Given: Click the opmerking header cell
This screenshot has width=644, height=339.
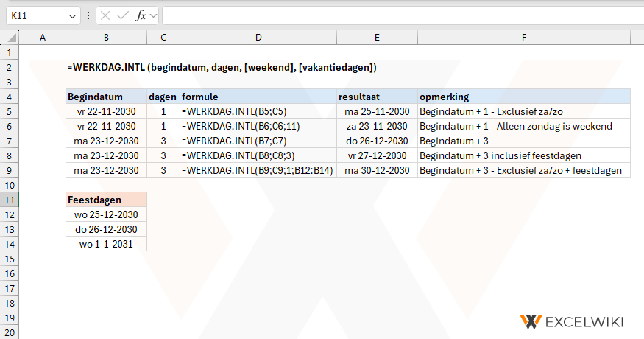Looking at the screenshot, I should coord(523,97).
